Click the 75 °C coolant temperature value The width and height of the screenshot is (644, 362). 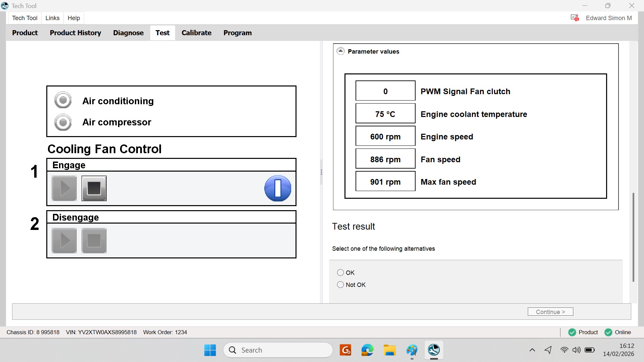click(x=385, y=113)
